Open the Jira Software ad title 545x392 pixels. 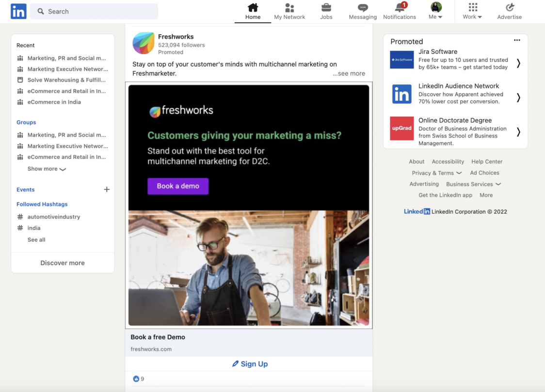click(x=437, y=52)
